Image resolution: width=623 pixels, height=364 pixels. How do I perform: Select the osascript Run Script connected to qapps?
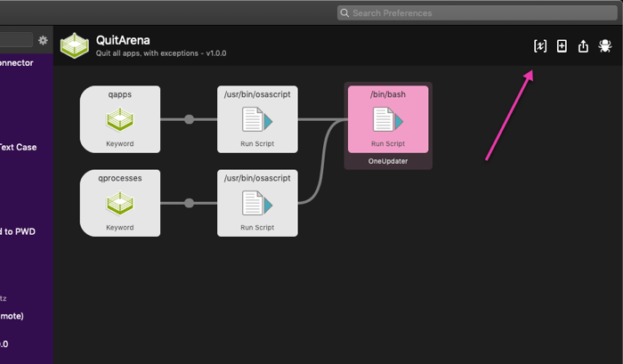tap(257, 119)
